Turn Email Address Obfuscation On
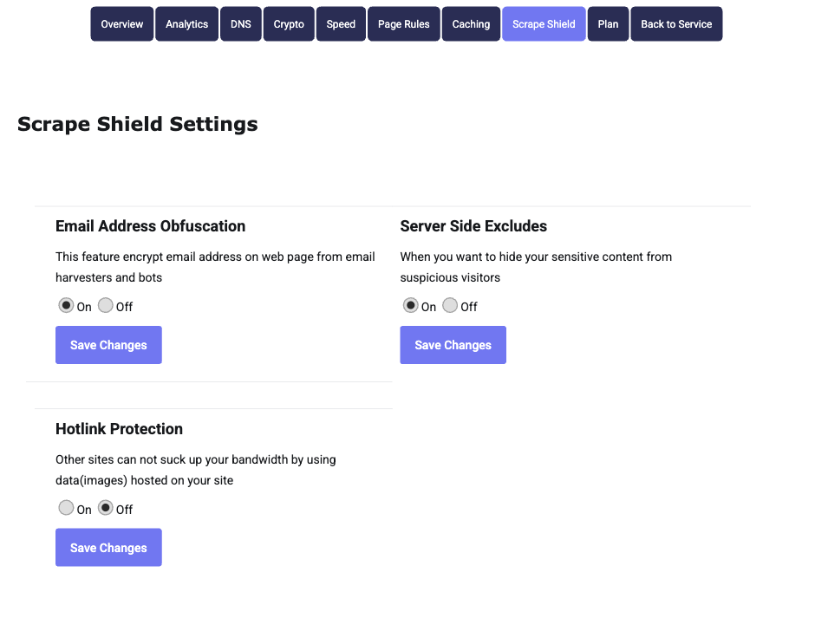815x644 pixels. (66, 305)
